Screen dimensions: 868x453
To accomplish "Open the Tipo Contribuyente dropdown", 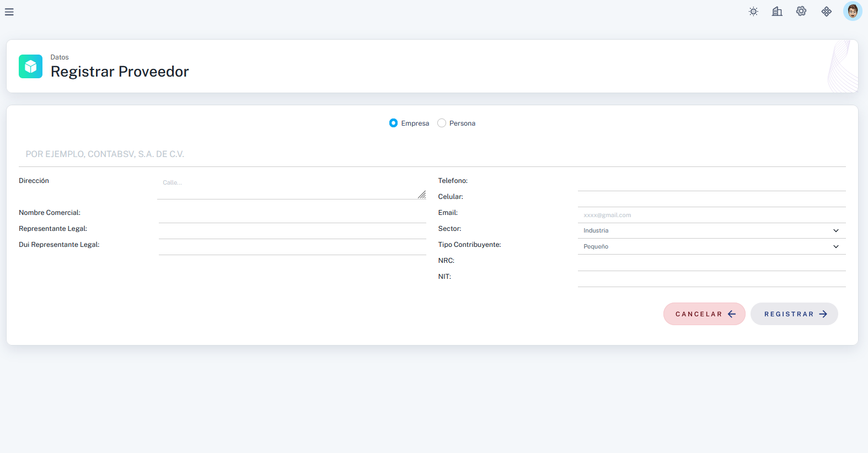I will coord(711,247).
